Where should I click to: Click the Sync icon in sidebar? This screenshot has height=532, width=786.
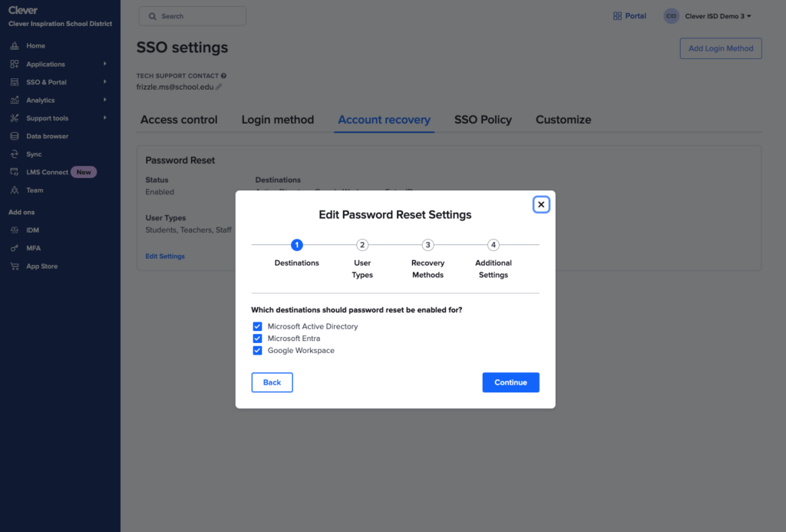click(15, 154)
